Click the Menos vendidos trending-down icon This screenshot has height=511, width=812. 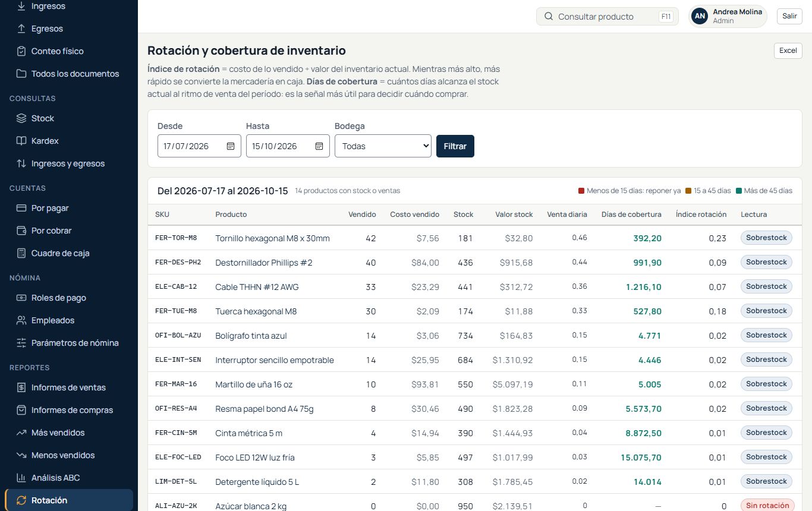21,455
